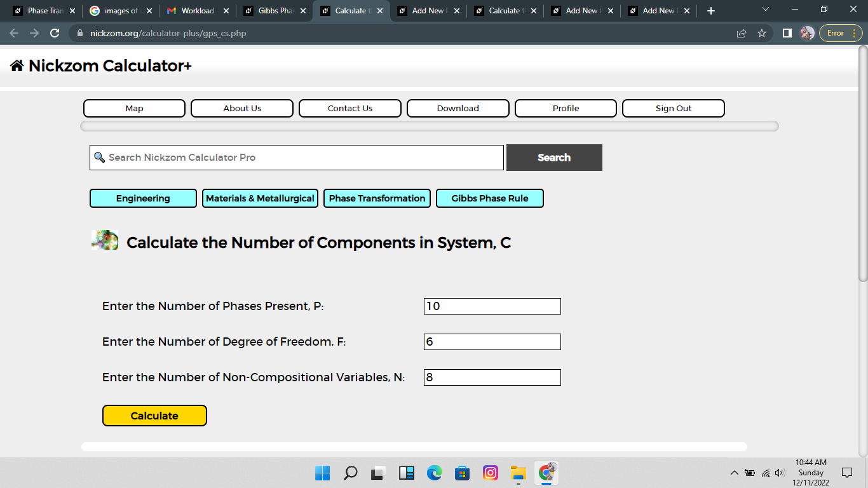
Task: Open Windows taskbar search
Action: pos(351,473)
